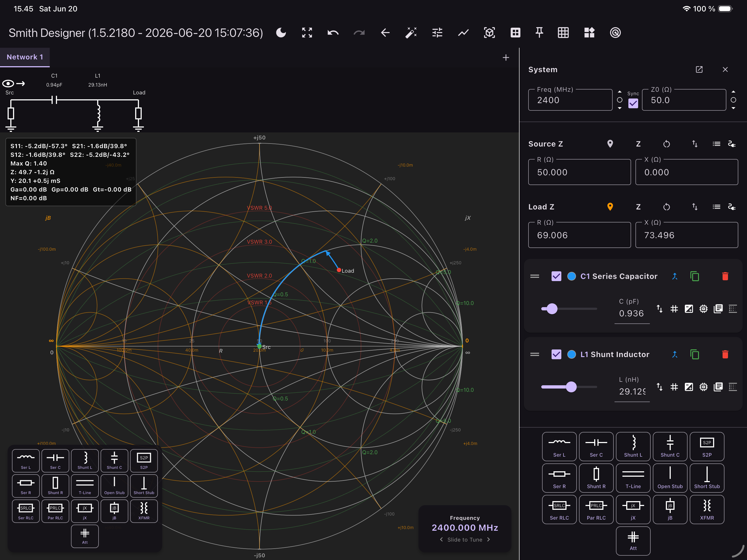Screen dimensions: 747x560
Task: Select the Freq radio button
Action: 620,100
